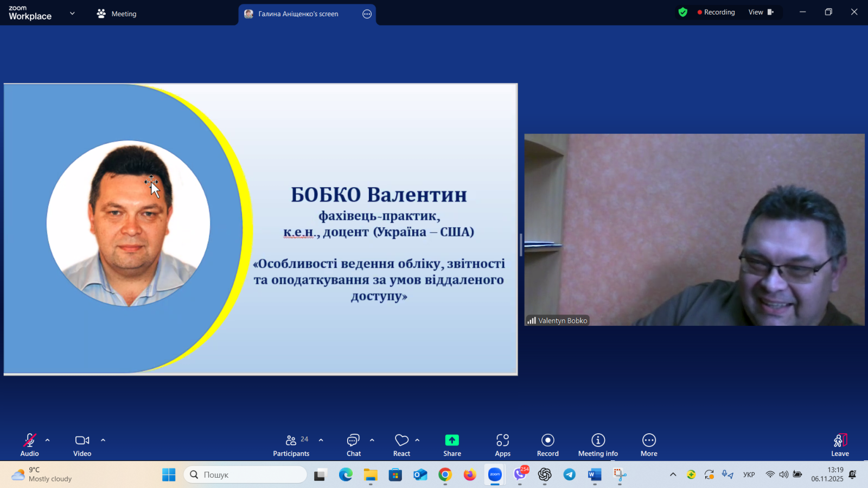Open the Chat panel
This screenshot has height=488, width=868.
353,445
